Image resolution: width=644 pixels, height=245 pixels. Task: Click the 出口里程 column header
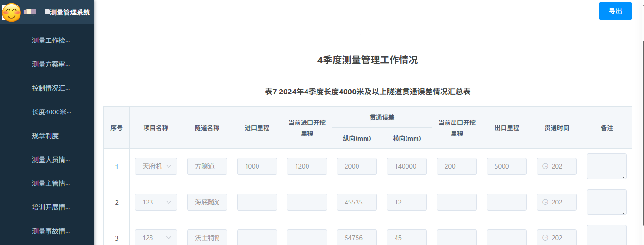pyautogui.click(x=507, y=128)
